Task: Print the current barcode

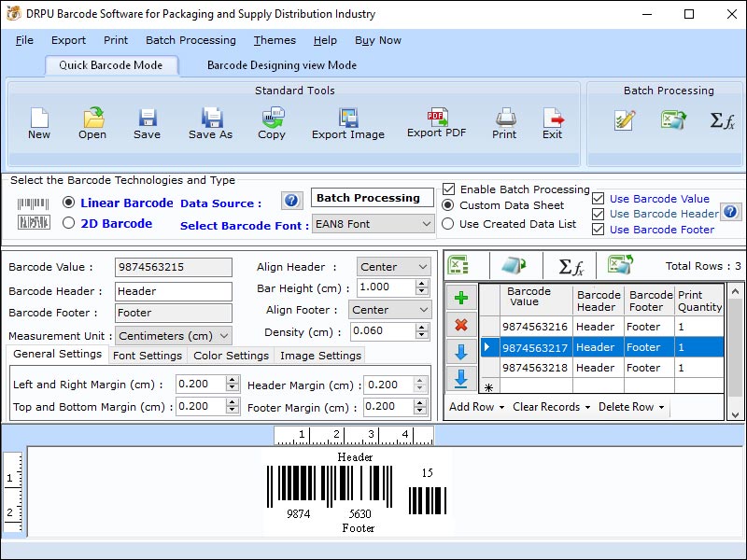Action: coord(503,121)
